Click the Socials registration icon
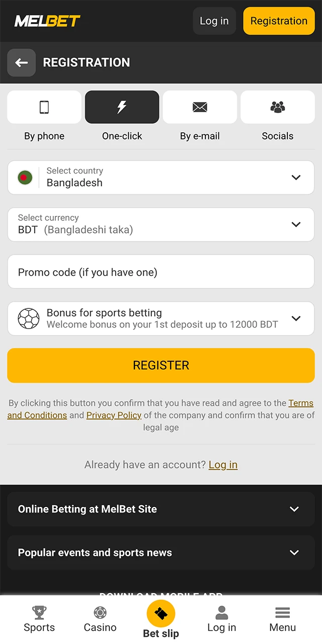Image resolution: width=322 pixels, height=644 pixels. (278, 107)
